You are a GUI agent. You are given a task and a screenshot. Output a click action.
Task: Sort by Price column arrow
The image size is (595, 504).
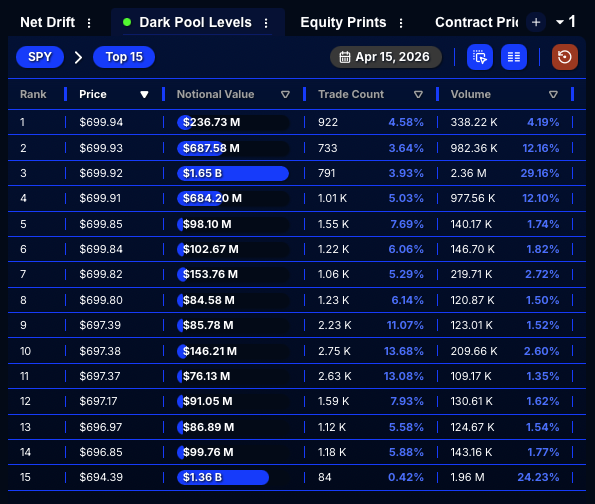pyautogui.click(x=144, y=94)
